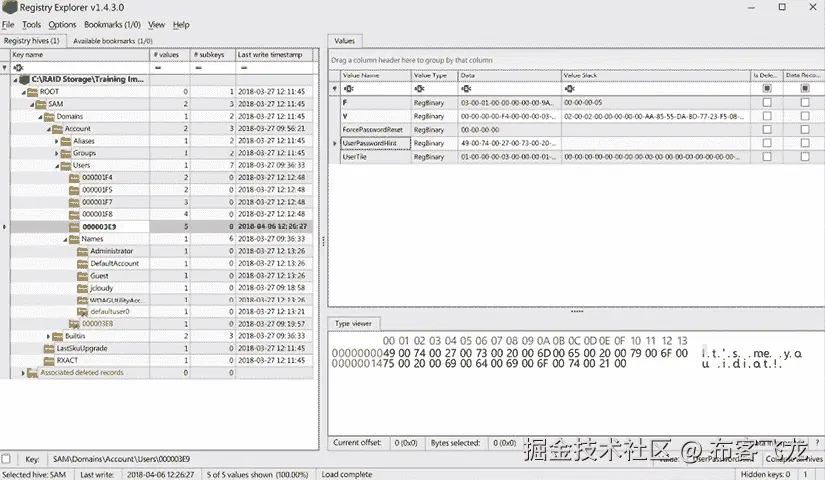This screenshot has height=480, width=825.
Task: Toggle the Is Deleted filter row checkbox
Action: point(767,88)
